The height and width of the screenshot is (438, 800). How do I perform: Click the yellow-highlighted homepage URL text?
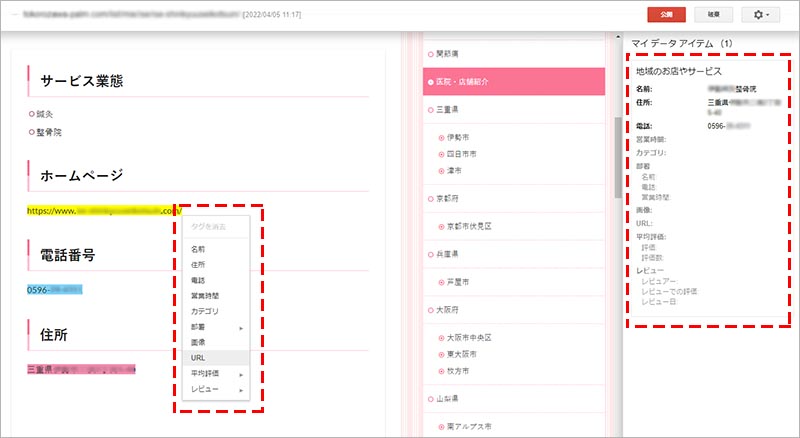[100, 211]
